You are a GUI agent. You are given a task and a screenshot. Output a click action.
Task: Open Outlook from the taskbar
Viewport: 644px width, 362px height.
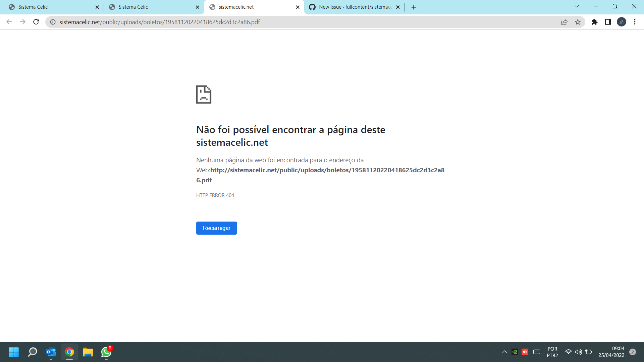click(x=51, y=352)
